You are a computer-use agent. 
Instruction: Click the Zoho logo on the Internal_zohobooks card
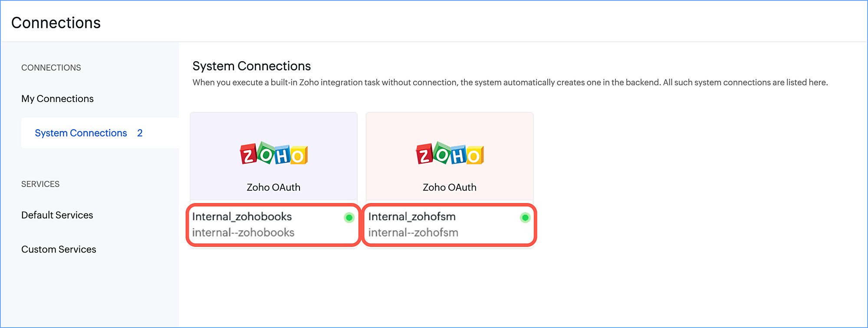coord(274,154)
